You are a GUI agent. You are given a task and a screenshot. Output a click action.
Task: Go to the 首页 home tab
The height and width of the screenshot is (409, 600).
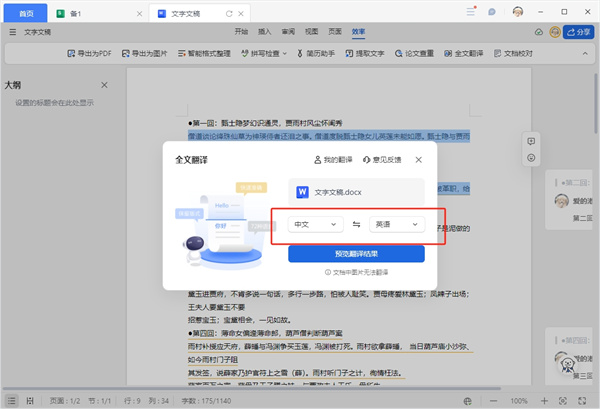pyautogui.click(x=26, y=13)
